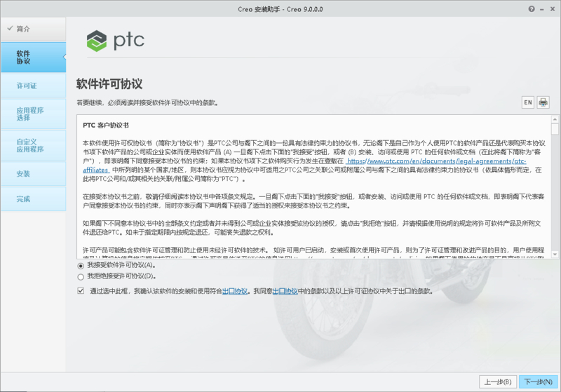Open the 应用程序选择 sidebar step
The height and width of the screenshot is (392, 561).
tap(33, 114)
